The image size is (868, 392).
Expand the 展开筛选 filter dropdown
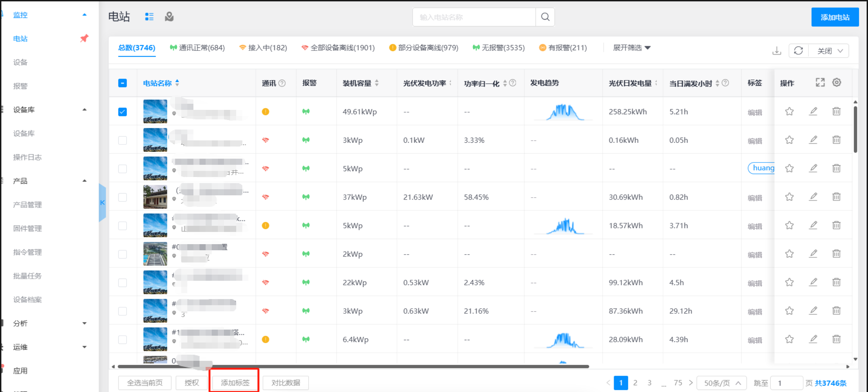coord(631,48)
